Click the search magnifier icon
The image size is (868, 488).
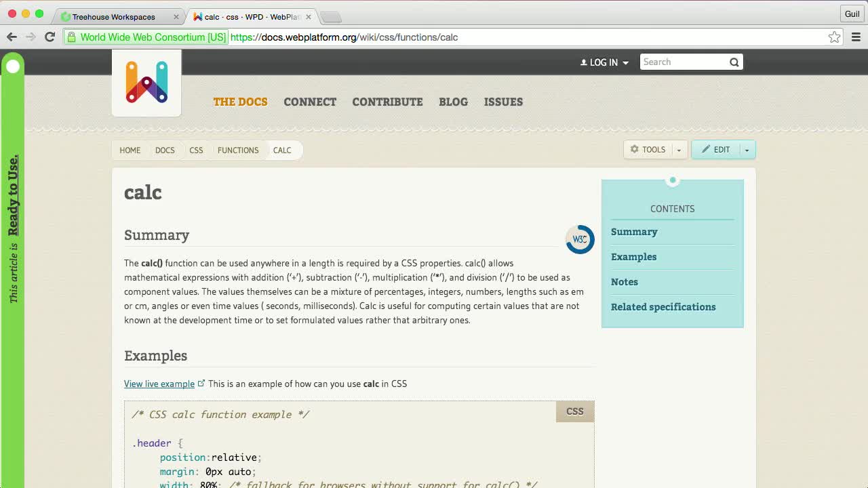(734, 62)
